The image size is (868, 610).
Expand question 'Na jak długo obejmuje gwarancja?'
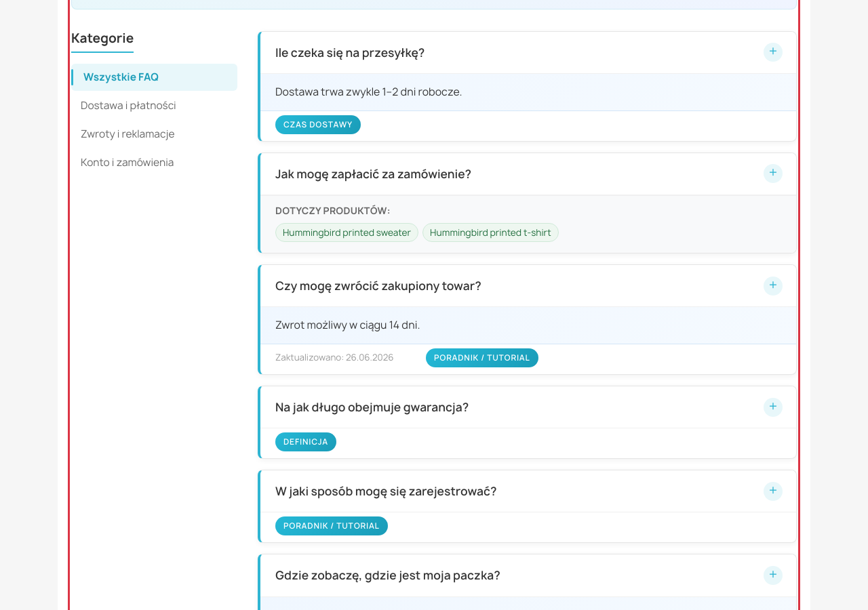528,407
